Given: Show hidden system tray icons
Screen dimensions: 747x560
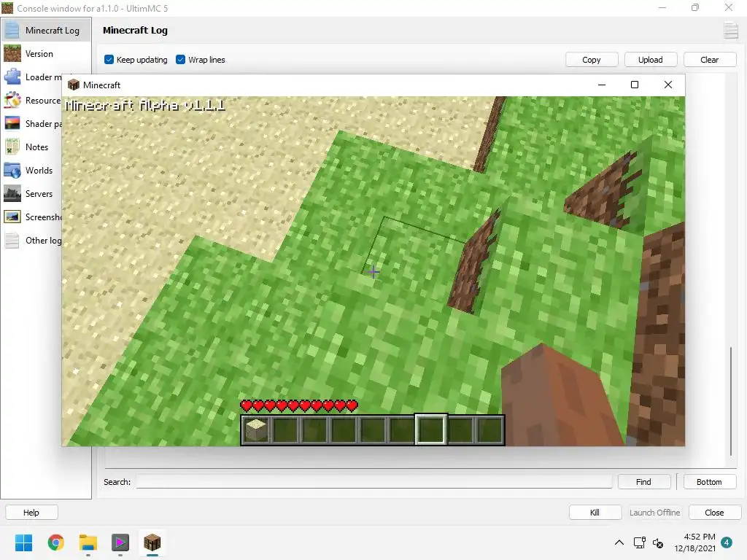Looking at the screenshot, I should coord(619,542).
